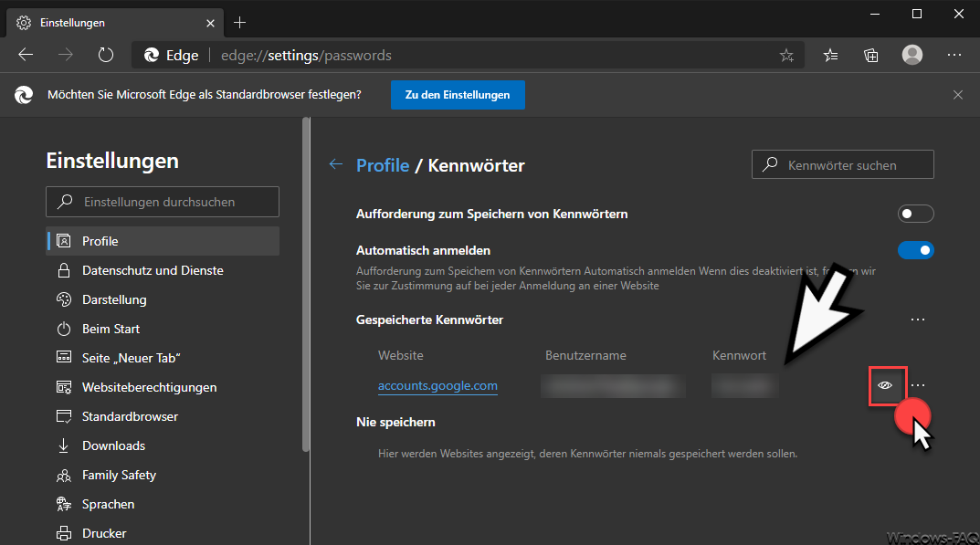Viewport: 980px width, 545px height.
Task: Click the Website column header
Action: tap(401, 356)
